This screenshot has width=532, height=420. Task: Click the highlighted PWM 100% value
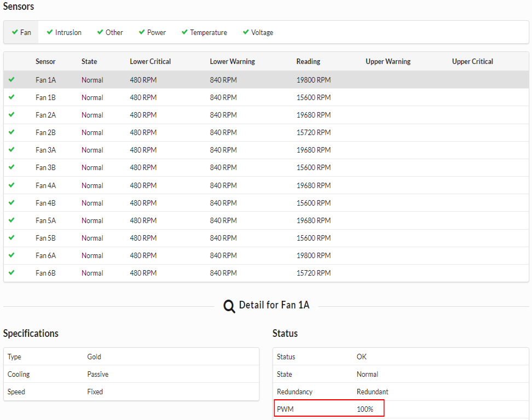click(x=328, y=408)
